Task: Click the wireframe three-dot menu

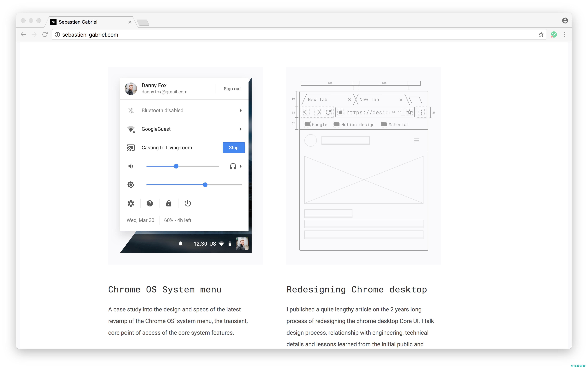Action: pyautogui.click(x=421, y=112)
